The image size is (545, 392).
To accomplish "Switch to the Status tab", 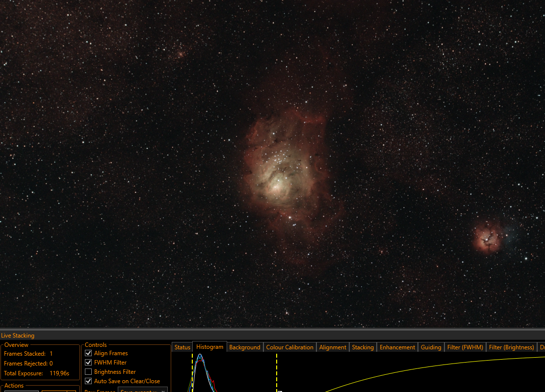I will (x=182, y=347).
